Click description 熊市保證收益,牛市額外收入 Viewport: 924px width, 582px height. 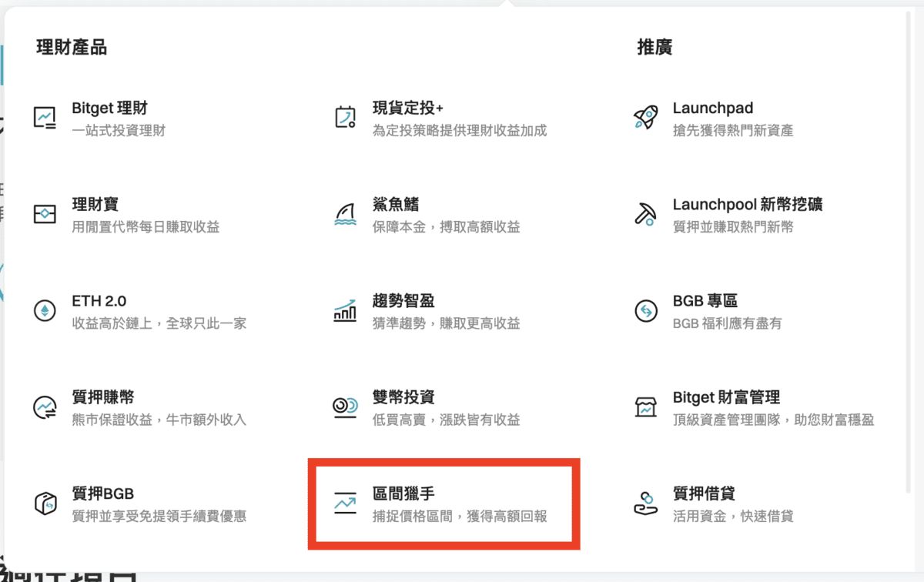(x=159, y=420)
